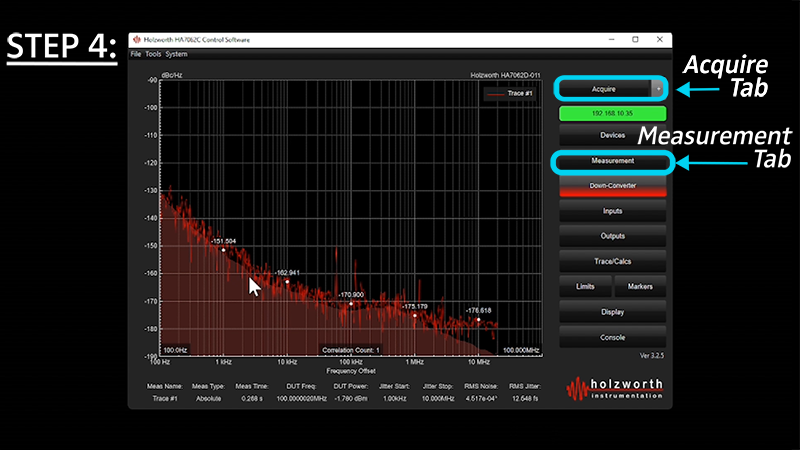Select the -175.179 marker point
Viewport: 800px width, 450px height.
415,315
